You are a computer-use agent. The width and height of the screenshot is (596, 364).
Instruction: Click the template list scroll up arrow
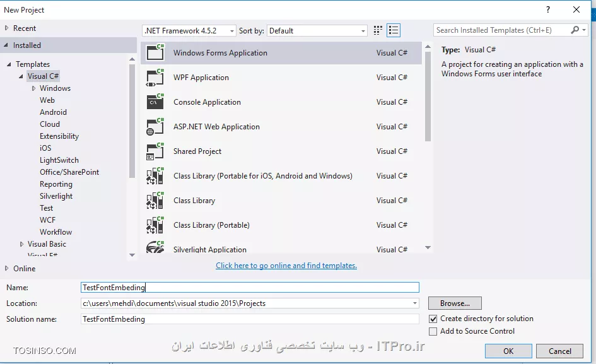click(x=428, y=47)
